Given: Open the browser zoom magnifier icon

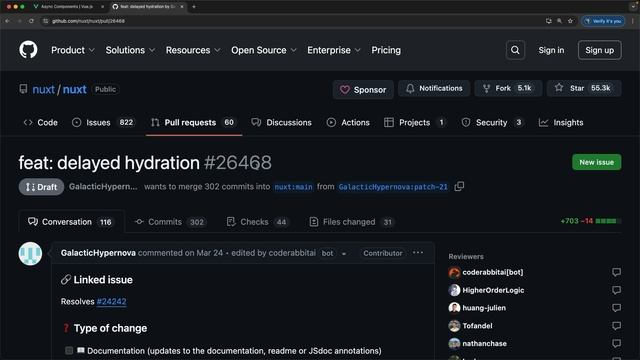Looking at the screenshot, I should [x=559, y=21].
